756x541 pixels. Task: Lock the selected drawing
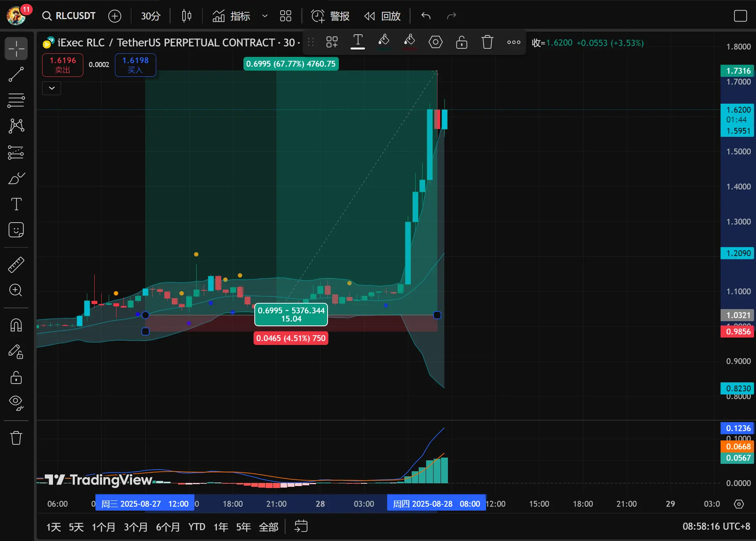pyautogui.click(x=462, y=42)
